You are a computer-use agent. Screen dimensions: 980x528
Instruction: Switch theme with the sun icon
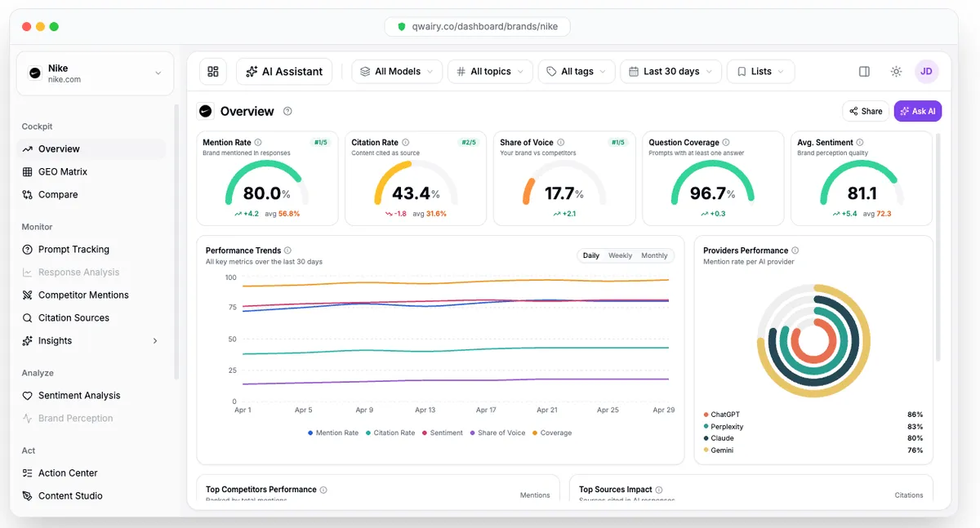click(x=896, y=72)
